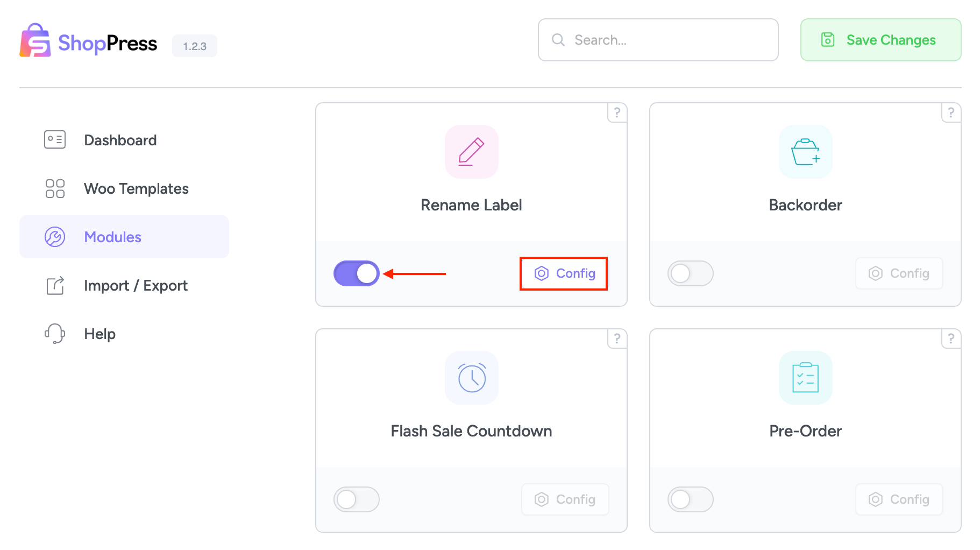The width and height of the screenshot is (980, 550).
Task: Click question mark on Pre-Order card
Action: coord(951,339)
